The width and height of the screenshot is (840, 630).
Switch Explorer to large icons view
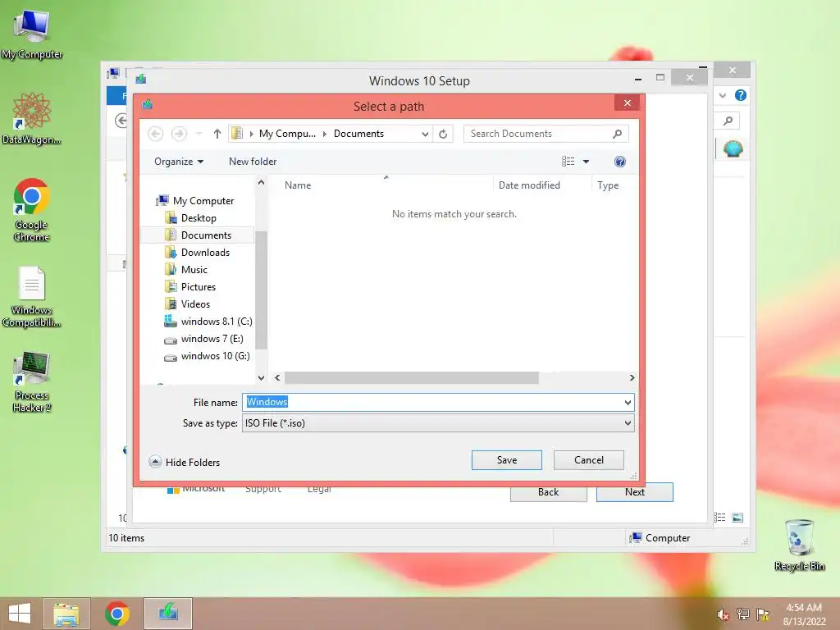coord(737,518)
